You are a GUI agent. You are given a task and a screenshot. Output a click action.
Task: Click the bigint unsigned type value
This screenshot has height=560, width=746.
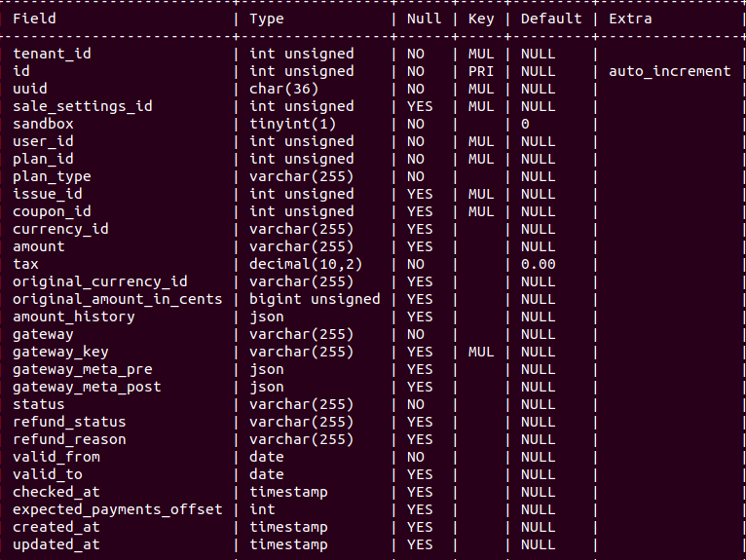pos(315,299)
